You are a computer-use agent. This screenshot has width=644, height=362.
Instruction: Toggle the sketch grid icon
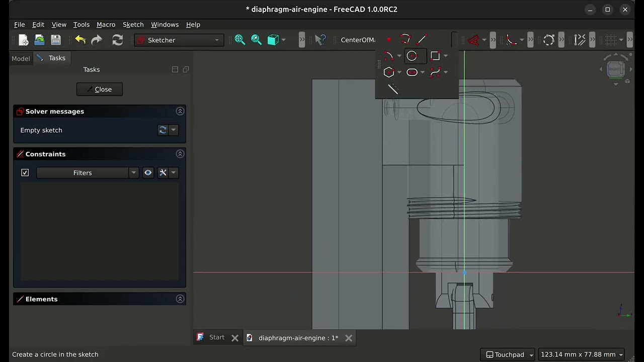(x=611, y=40)
